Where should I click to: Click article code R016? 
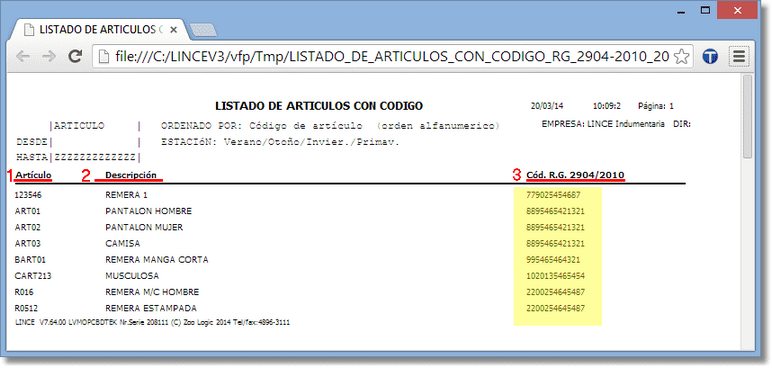point(24,292)
